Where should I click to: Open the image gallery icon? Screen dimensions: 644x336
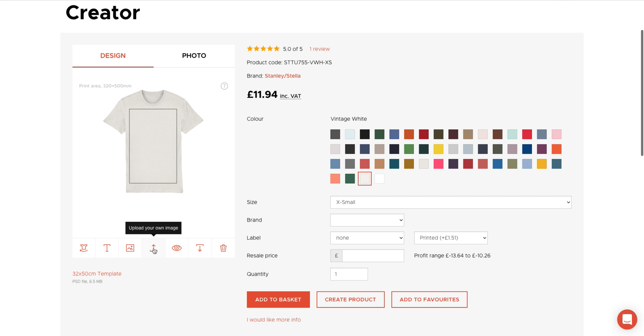[130, 248]
